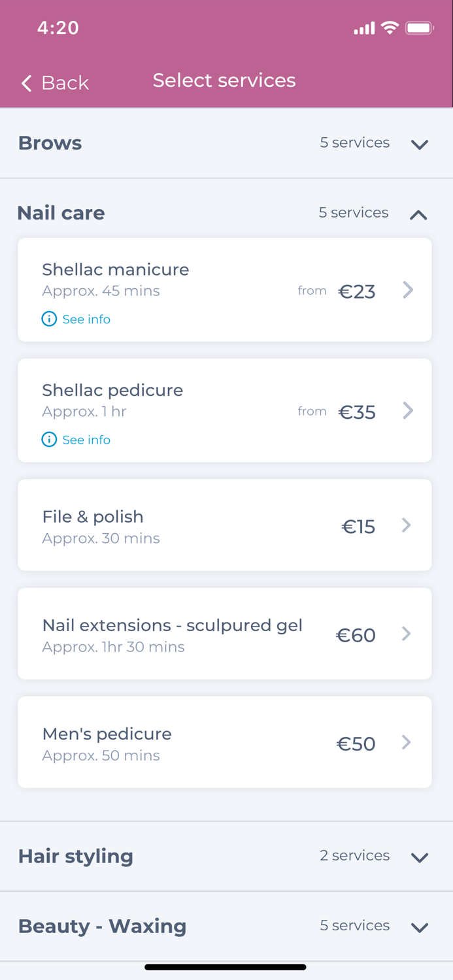The width and height of the screenshot is (453, 980).
Task: Tap the chevron arrow on Nail extensions
Action: (x=406, y=634)
